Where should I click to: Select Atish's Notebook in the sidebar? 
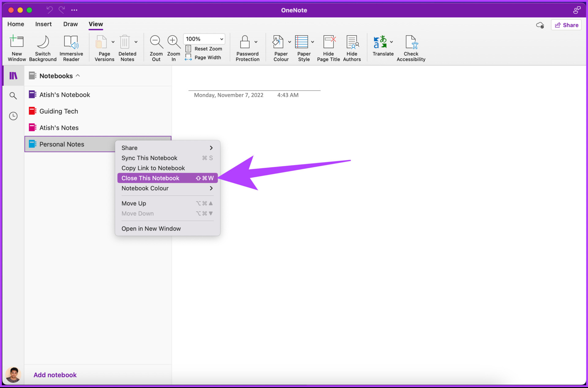[x=65, y=95]
